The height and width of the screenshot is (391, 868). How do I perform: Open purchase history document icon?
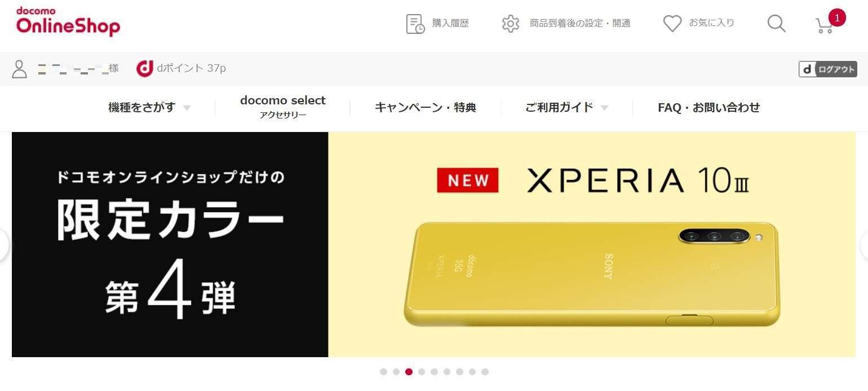415,24
